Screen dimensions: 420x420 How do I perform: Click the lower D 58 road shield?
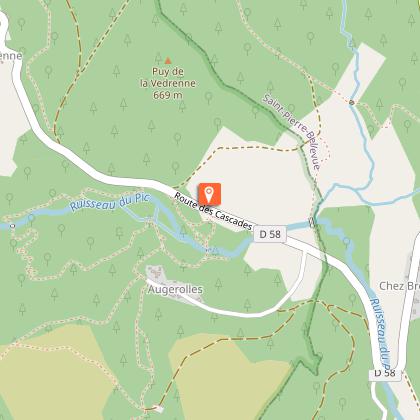click(384, 373)
